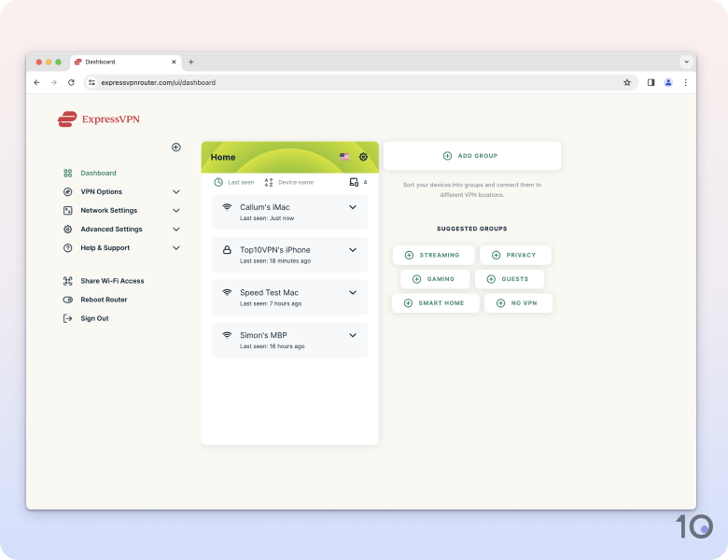Add the Smart Home suggested group

(x=436, y=303)
